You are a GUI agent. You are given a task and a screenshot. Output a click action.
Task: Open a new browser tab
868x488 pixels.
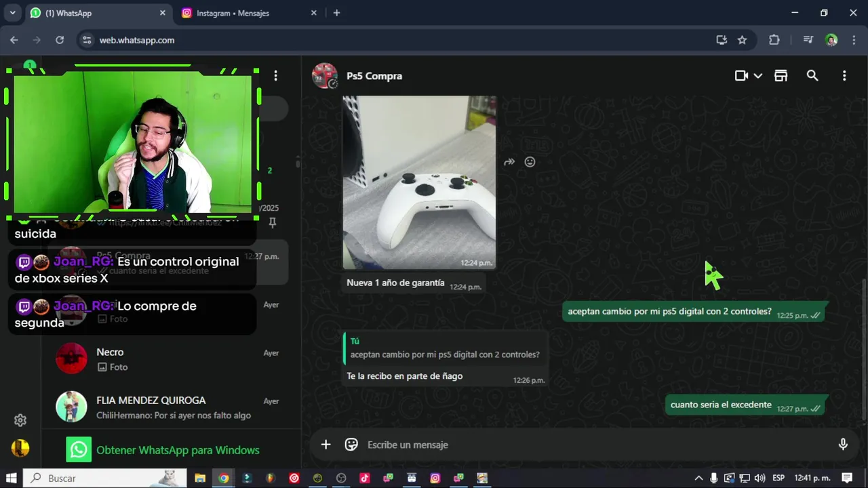(336, 13)
